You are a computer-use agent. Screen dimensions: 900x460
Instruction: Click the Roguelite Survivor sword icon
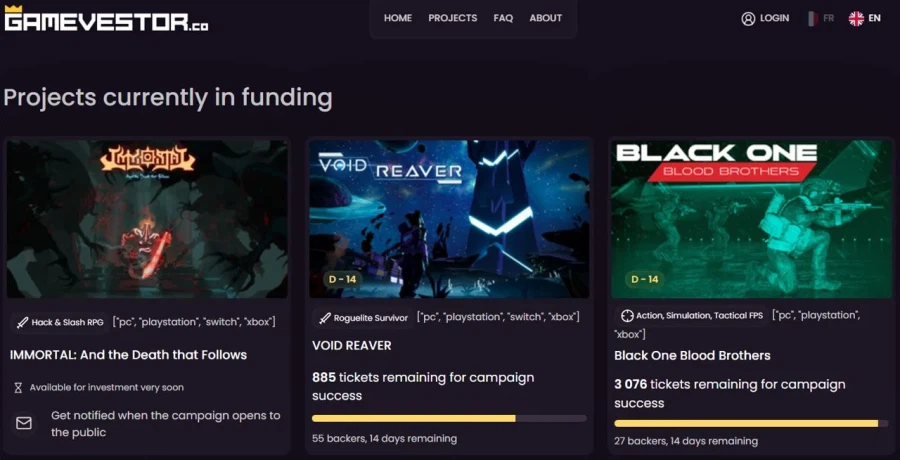324,318
